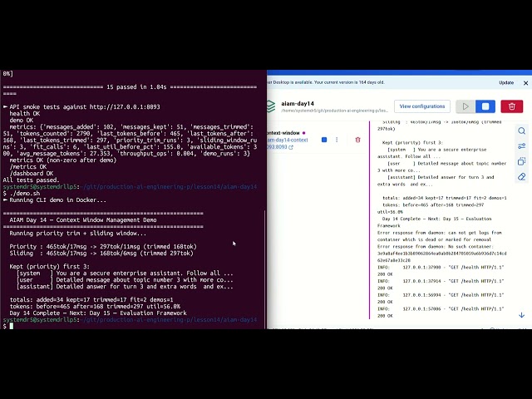The width and height of the screenshot is (532, 399).
Task: Open log search magnifier icon
Action: pos(521,131)
